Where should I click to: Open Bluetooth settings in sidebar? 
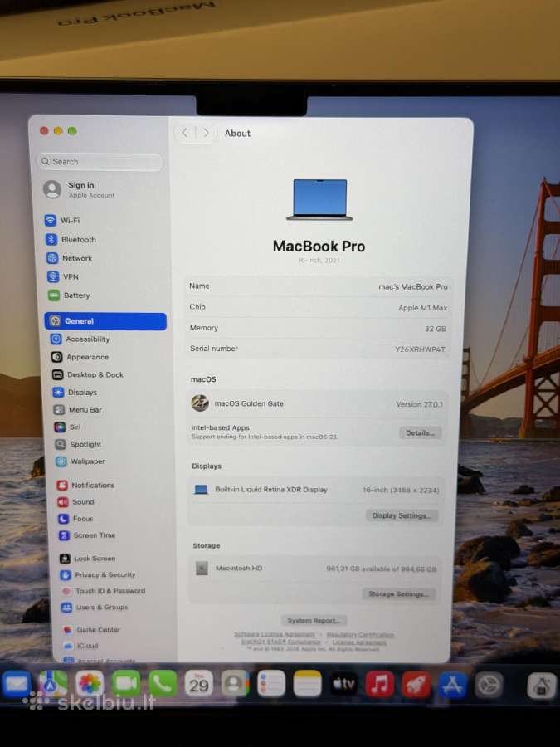71,240
